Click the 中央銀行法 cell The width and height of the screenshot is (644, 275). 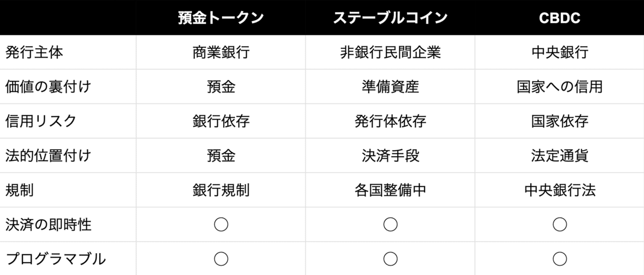click(560, 190)
